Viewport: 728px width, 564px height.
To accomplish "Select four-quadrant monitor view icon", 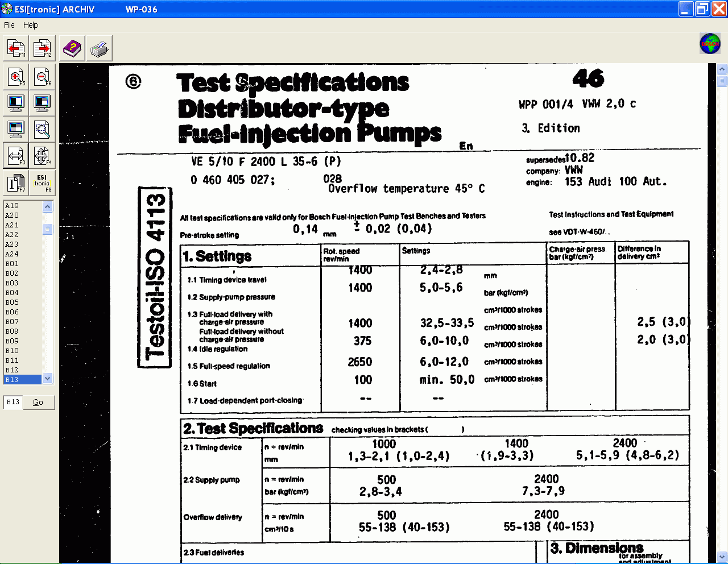I will 16,129.
